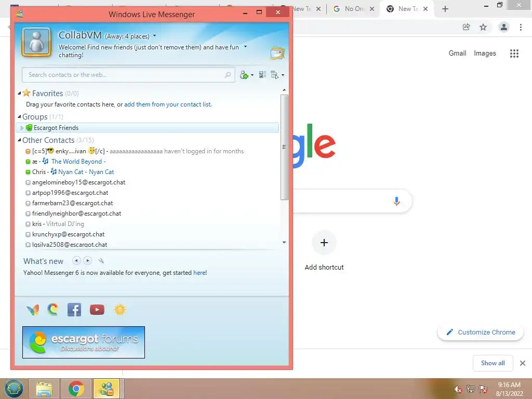Screen dimensions: 532x399
Task: Click add them from your contact list link
Action: coord(168,104)
